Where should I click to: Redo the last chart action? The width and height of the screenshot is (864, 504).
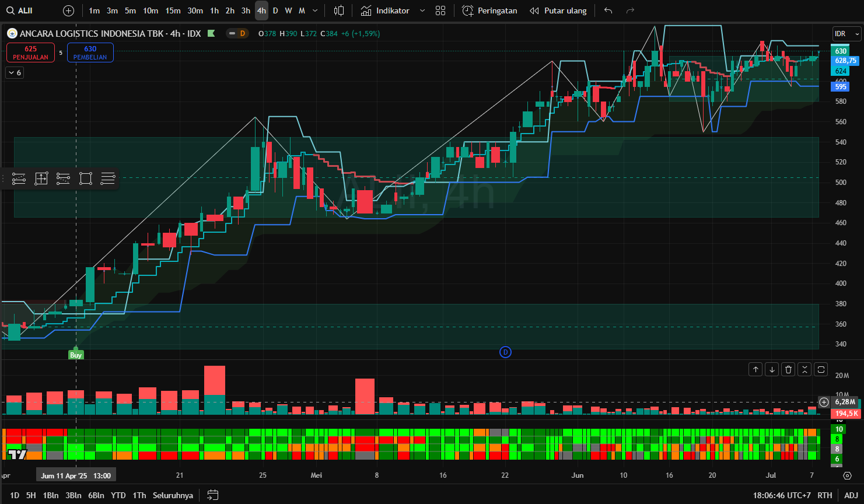click(x=630, y=10)
